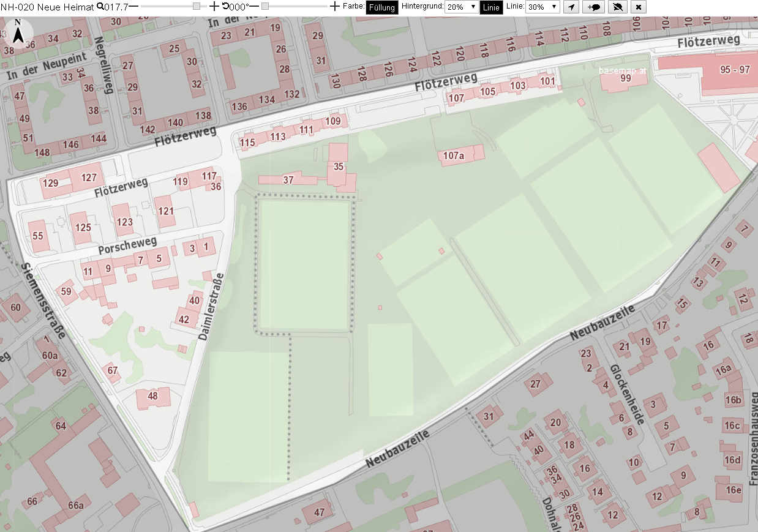
Task: Click the north compass arrow
Action: (x=18, y=33)
